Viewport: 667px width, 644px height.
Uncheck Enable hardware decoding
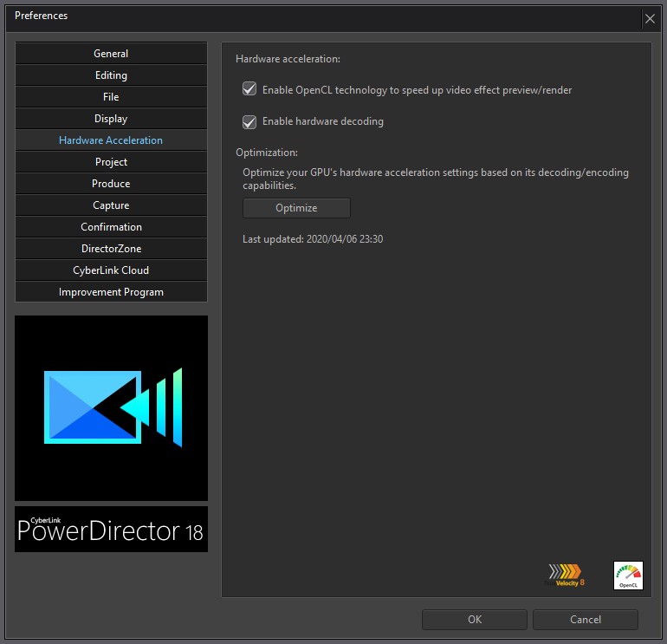249,121
